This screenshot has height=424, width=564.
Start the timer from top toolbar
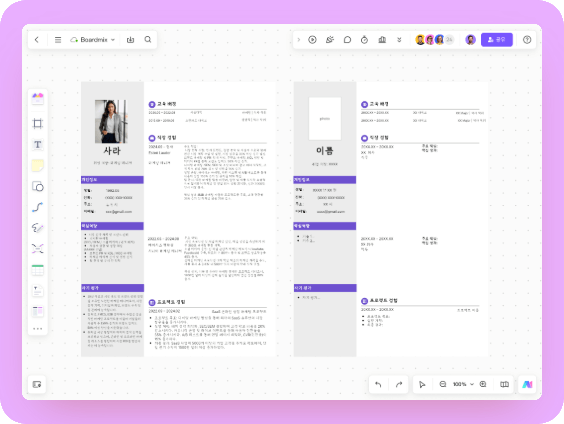pyautogui.click(x=364, y=40)
